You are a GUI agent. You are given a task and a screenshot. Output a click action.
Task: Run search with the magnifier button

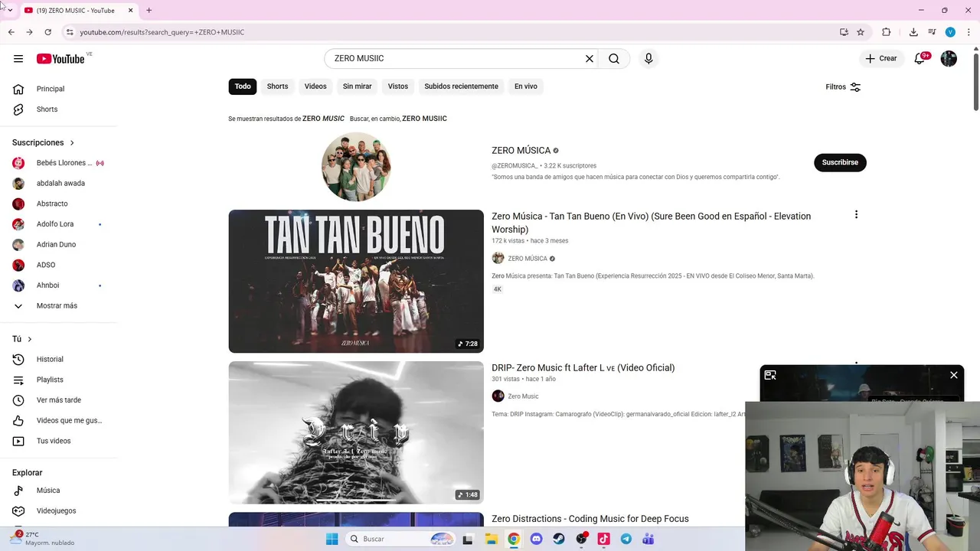tap(614, 59)
